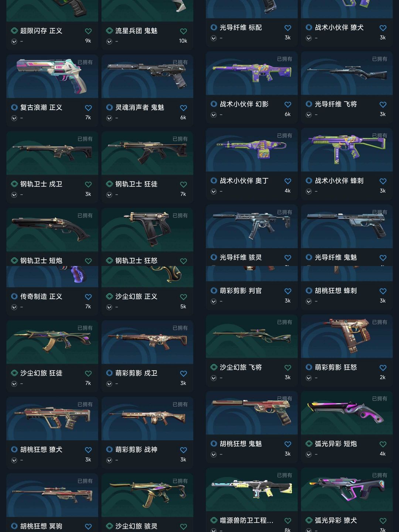
Task: Click the rarity icon next to 钢轨卫士 狂徒
Action: point(109,184)
